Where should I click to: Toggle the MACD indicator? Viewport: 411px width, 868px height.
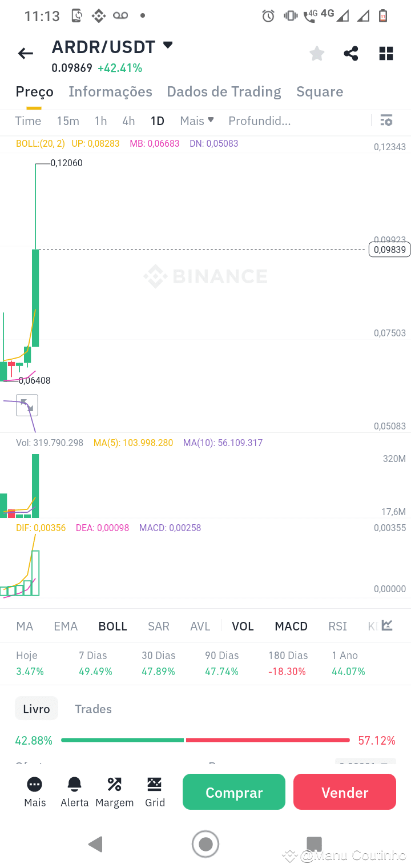(291, 626)
